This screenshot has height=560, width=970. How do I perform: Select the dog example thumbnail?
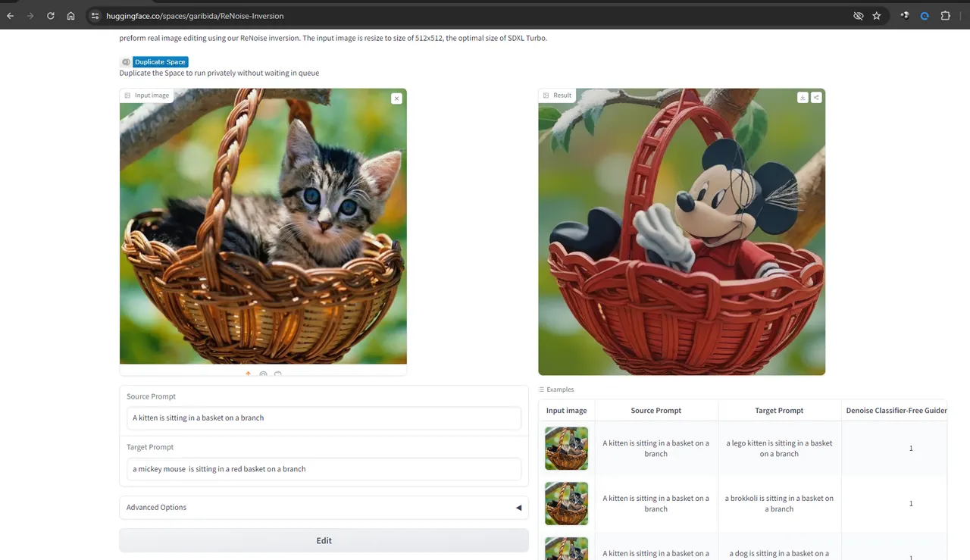point(566,549)
